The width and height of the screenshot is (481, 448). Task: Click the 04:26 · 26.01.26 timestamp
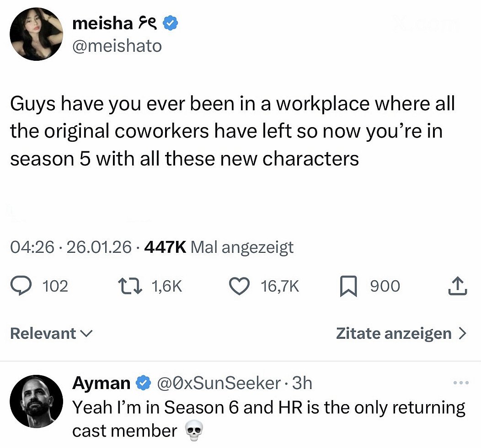[x=71, y=247]
